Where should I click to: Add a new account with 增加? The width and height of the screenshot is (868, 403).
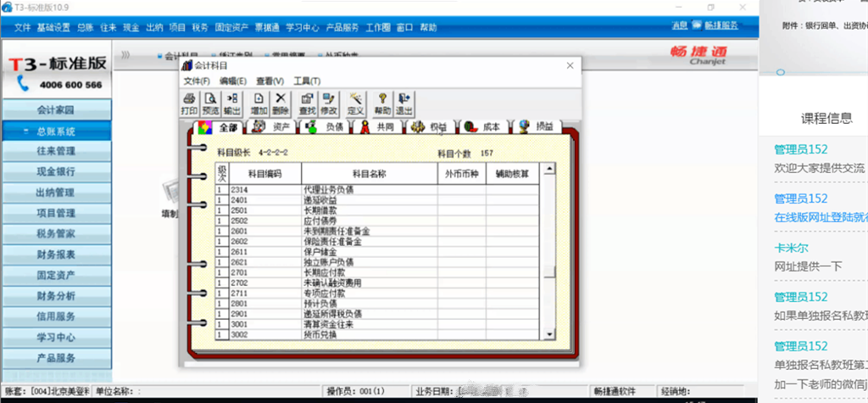(259, 104)
